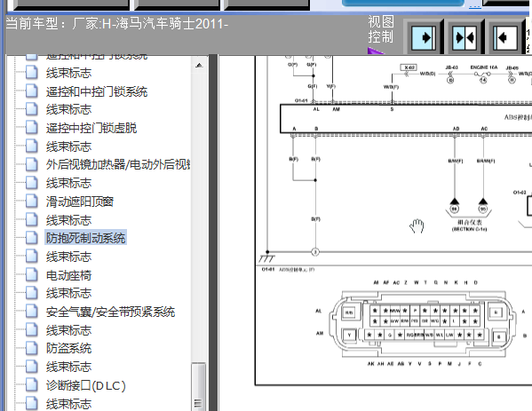Open 线束标志 below 滑动遮阳顶窗
This screenshot has width=532, height=411.
coord(69,220)
